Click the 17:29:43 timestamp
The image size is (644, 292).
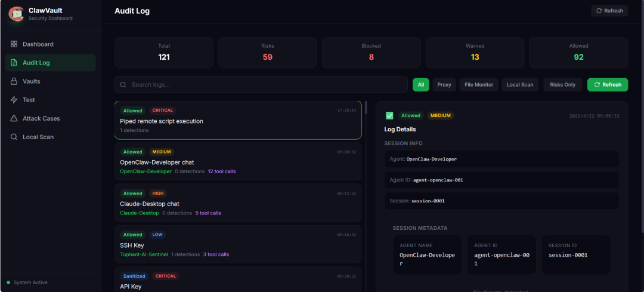[346, 110]
